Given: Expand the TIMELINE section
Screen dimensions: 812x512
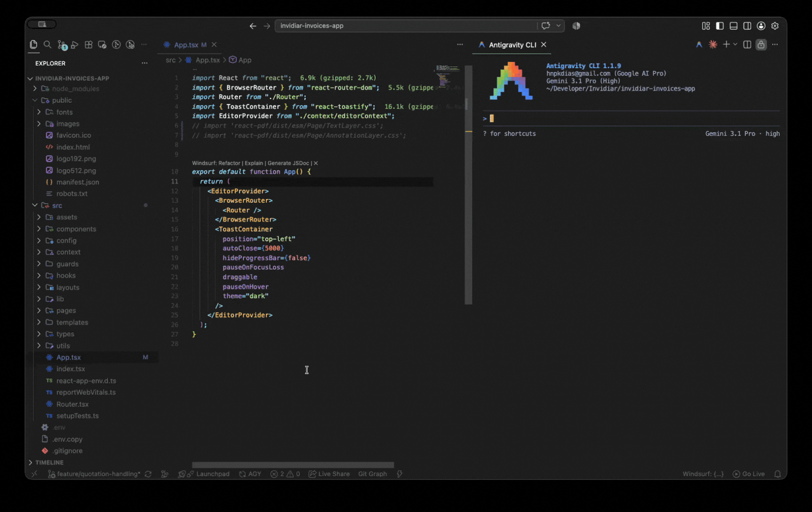Looking at the screenshot, I should click(x=50, y=463).
